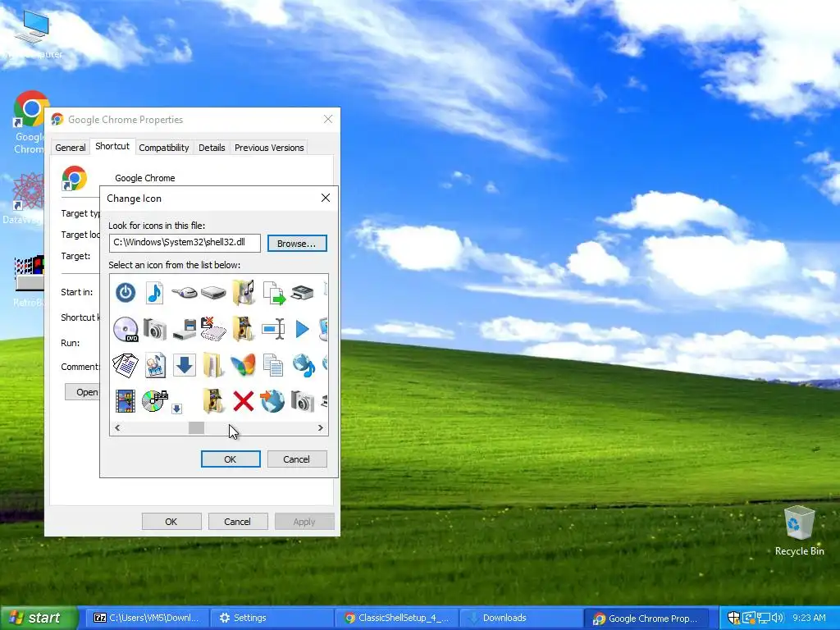Switch to the Shortcut tab

click(x=112, y=146)
